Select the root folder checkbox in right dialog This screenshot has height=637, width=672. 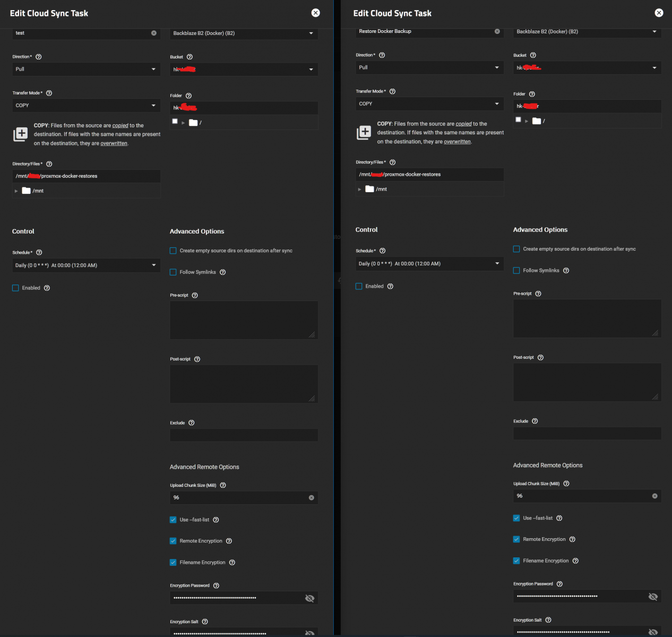pyautogui.click(x=518, y=119)
